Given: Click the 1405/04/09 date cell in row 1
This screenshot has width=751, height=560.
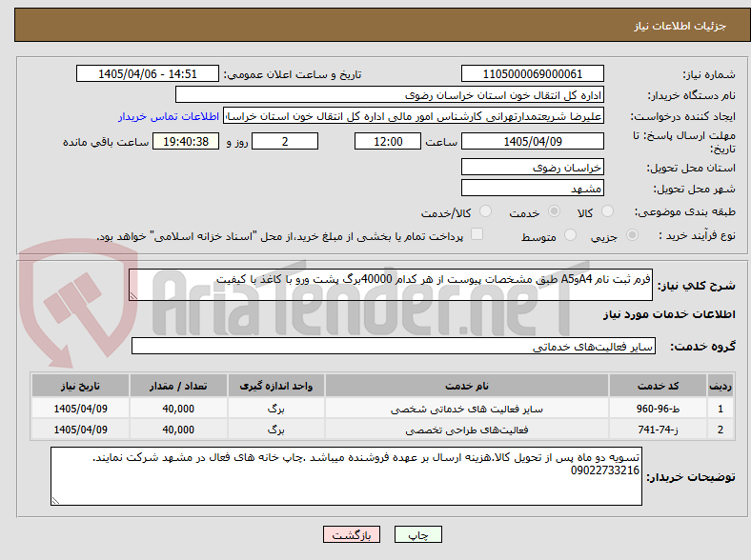Looking at the screenshot, I should [80, 409].
